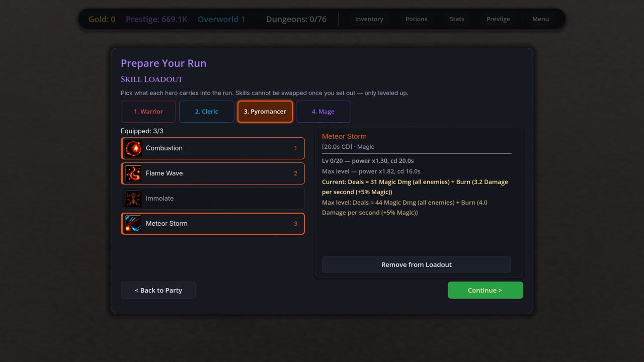Click the Immolate burning figure icon
Viewport: 644px width, 362px height.
point(133,199)
